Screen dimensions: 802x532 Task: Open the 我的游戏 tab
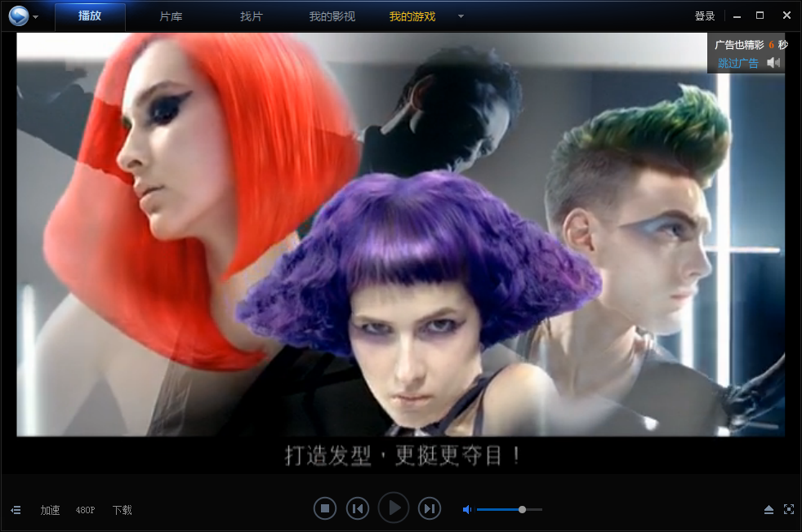[412, 17]
